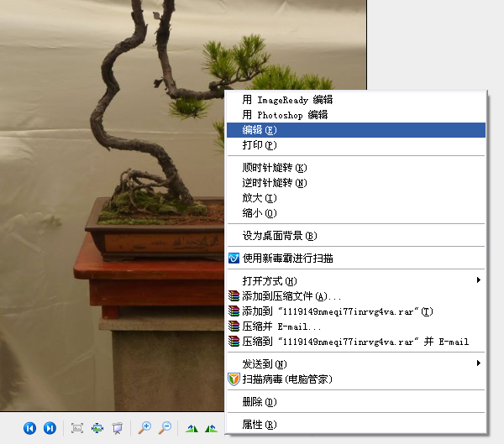
Task: Choose 添加到压缩文件 archive option
Action: (291, 296)
